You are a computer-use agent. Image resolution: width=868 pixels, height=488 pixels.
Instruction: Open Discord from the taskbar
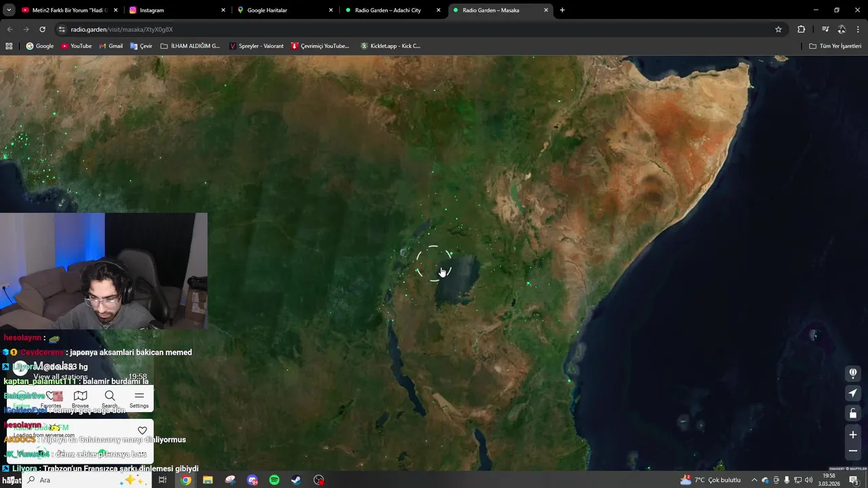(x=252, y=480)
